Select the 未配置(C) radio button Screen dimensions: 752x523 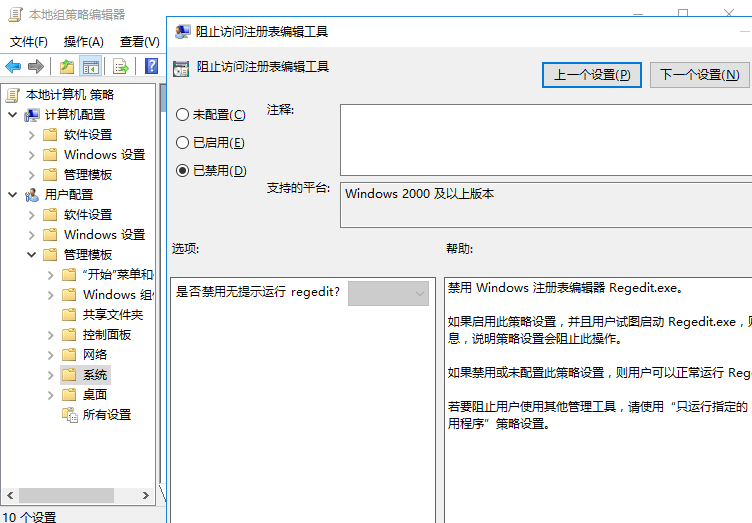click(x=182, y=115)
